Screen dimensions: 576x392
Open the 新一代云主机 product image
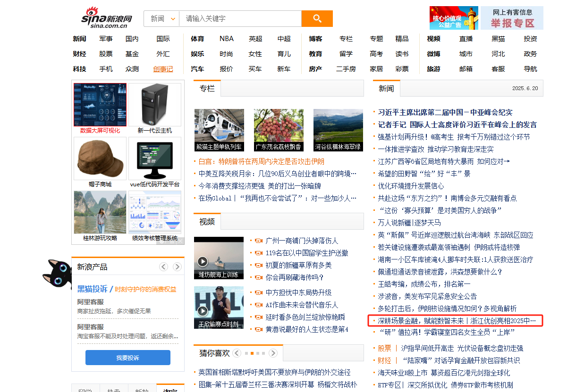tap(155, 105)
